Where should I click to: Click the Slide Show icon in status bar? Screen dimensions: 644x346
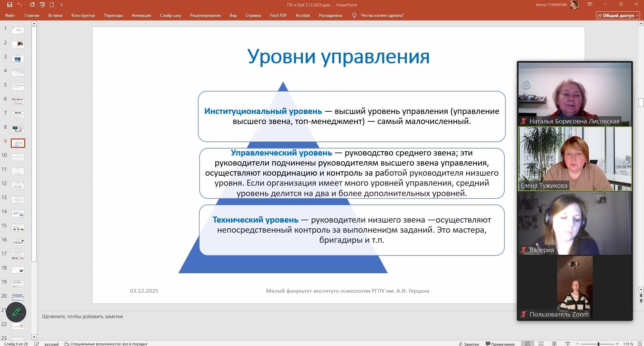point(568,344)
